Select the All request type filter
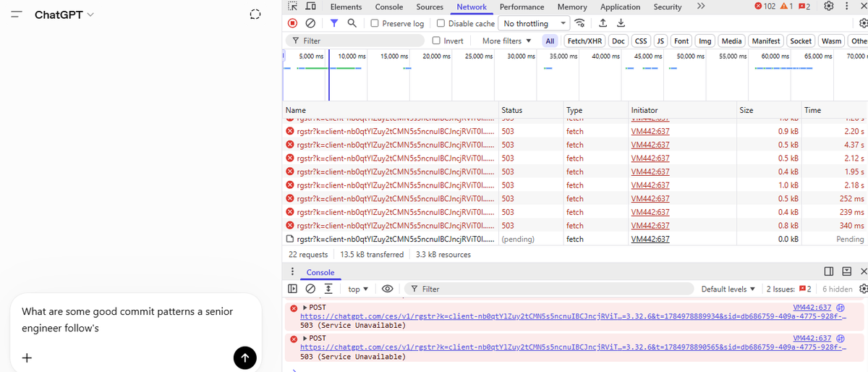Image resolution: width=868 pixels, height=372 pixels. pos(550,41)
